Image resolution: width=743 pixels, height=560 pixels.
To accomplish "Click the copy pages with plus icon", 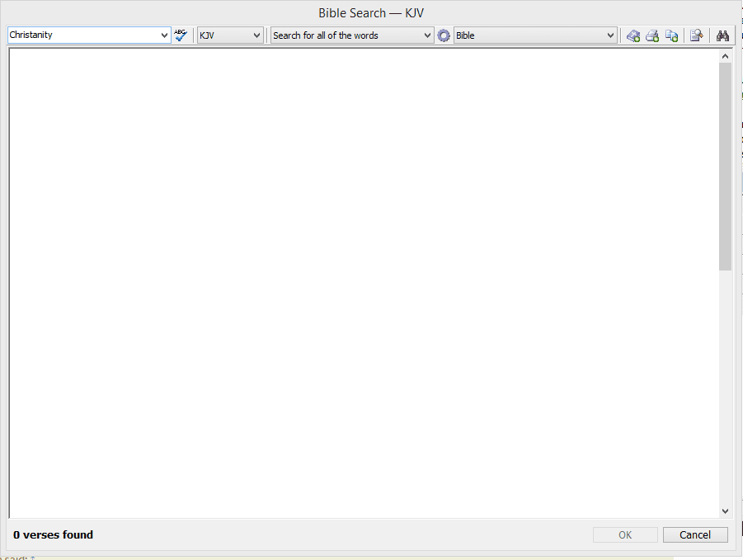I will pos(672,35).
